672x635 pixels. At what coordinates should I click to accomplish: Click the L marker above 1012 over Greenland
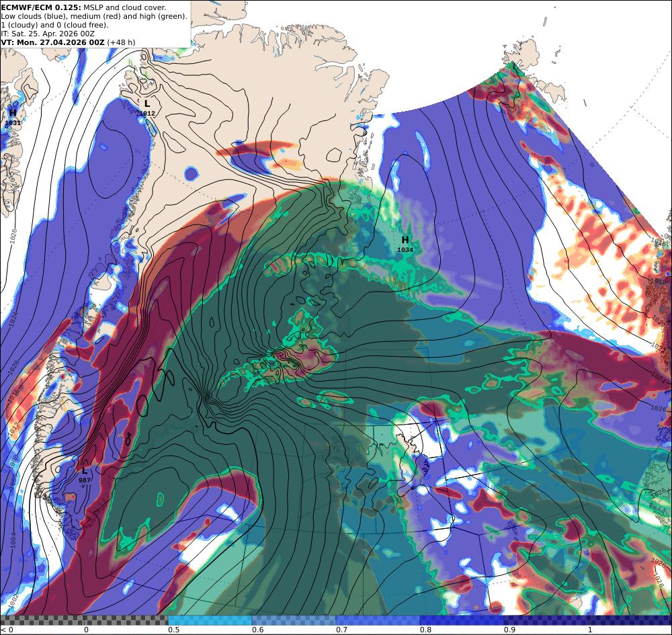[147, 103]
